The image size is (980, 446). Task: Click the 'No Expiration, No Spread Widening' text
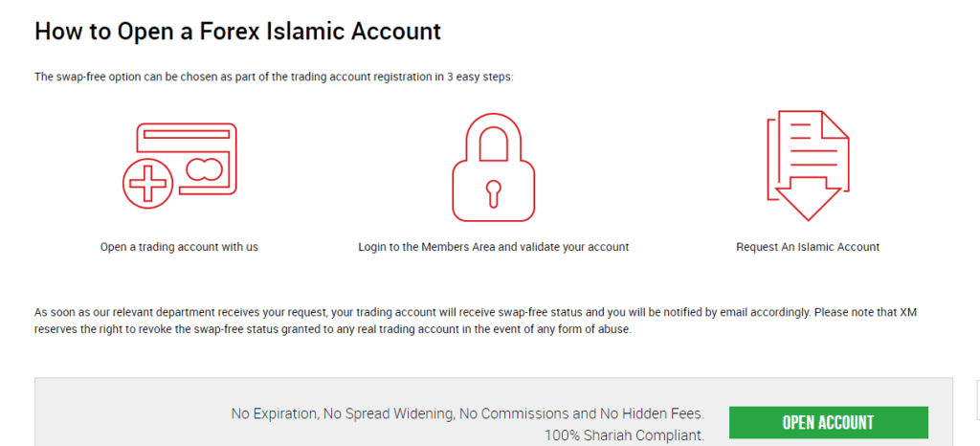tap(467, 414)
